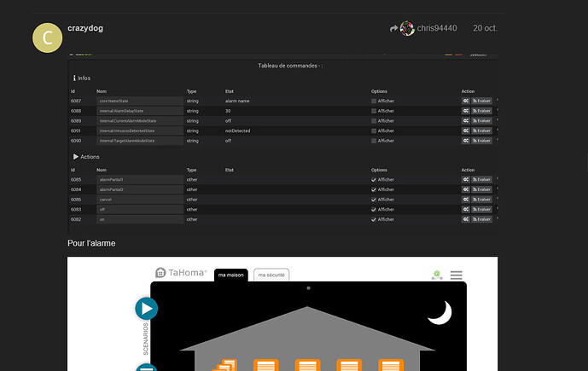Click gear icon for on action row
Viewport: 588px width, 371px height.
[465, 219]
